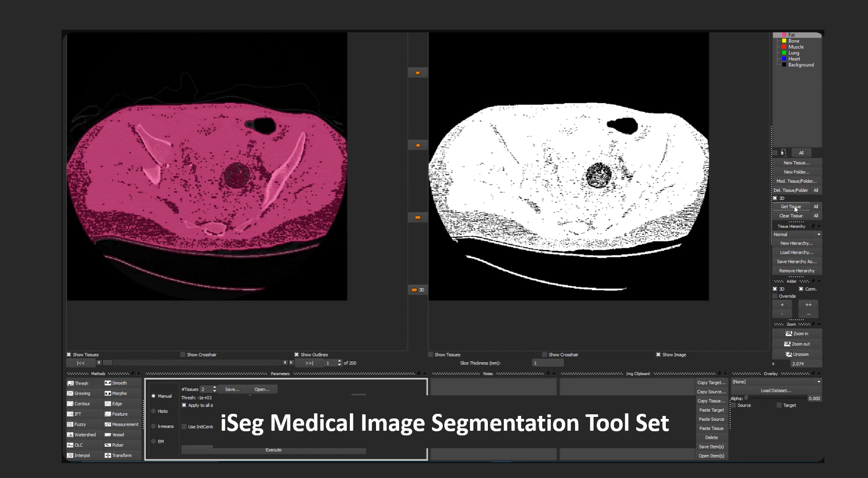The height and width of the screenshot is (478, 868).
Task: Click the slice thickness input field
Action: pyautogui.click(x=547, y=363)
